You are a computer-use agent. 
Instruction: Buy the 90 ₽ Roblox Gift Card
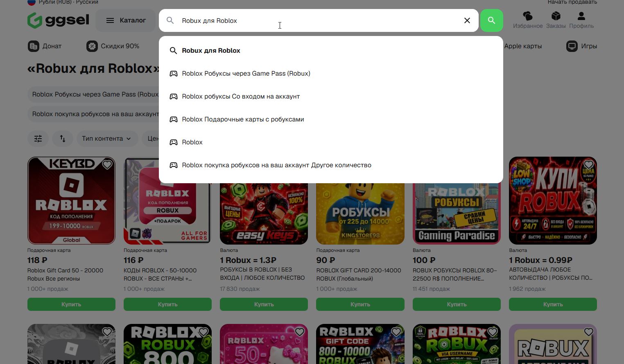(360, 304)
